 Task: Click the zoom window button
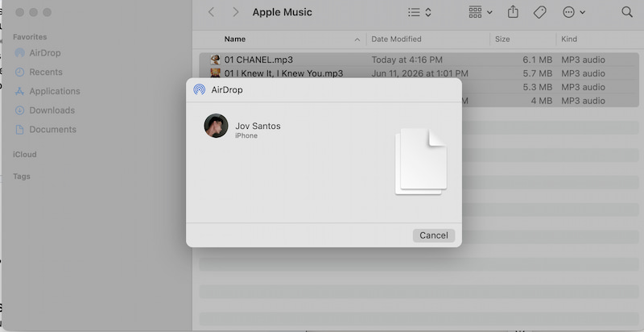[x=47, y=12]
